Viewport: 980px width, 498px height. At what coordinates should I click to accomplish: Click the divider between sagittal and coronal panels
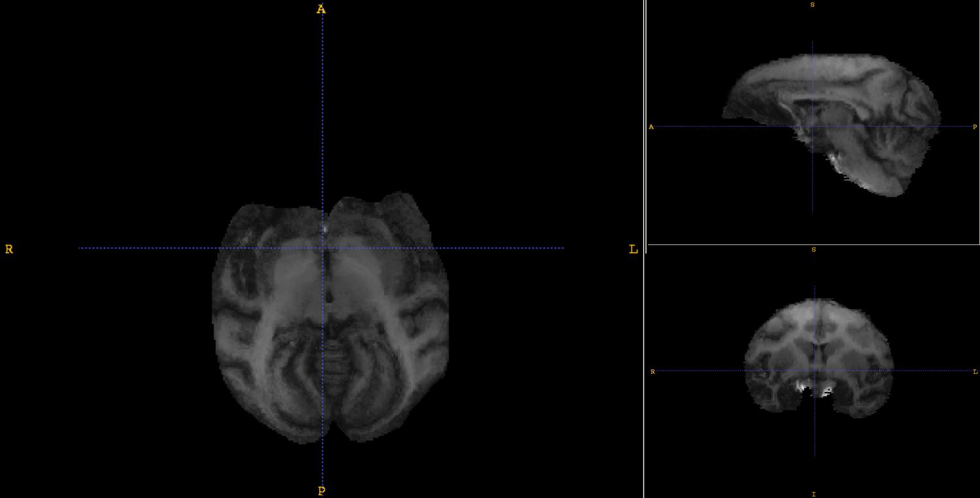click(x=813, y=245)
